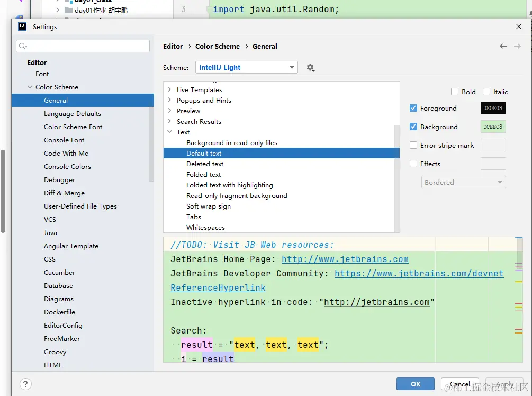
Task: Open the Font settings page
Action: [x=42, y=74]
